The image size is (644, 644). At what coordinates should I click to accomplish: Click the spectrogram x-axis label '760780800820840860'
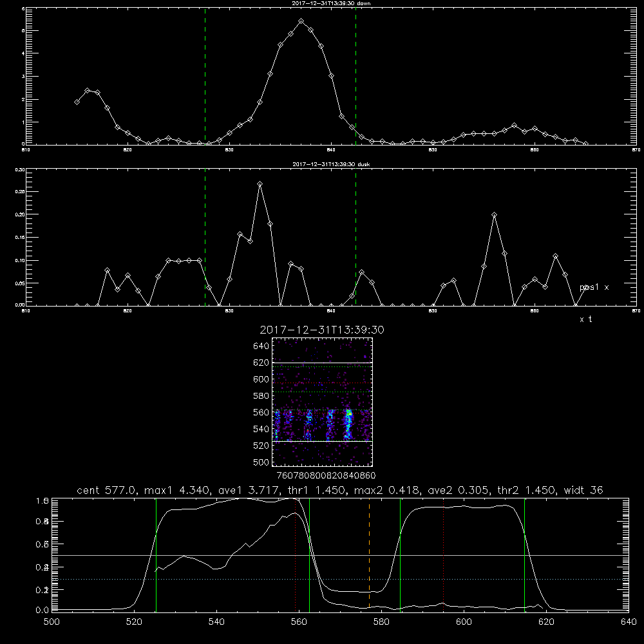(326, 475)
